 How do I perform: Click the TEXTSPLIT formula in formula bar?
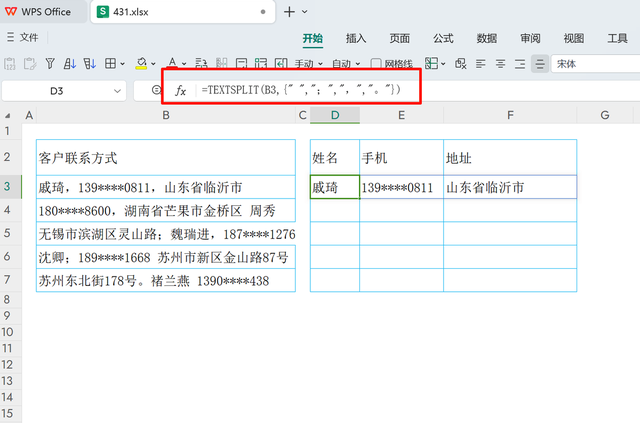click(x=301, y=90)
